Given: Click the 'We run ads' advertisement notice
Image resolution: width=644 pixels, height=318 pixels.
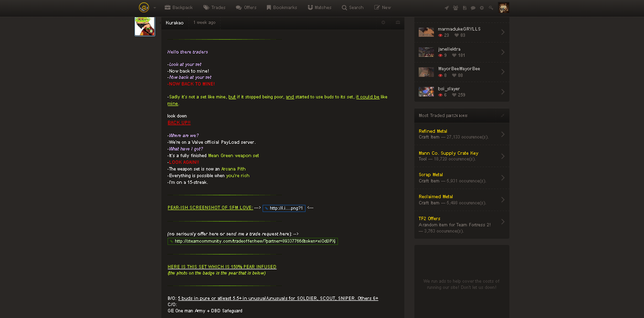Looking at the screenshot, I should pyautogui.click(x=462, y=284).
